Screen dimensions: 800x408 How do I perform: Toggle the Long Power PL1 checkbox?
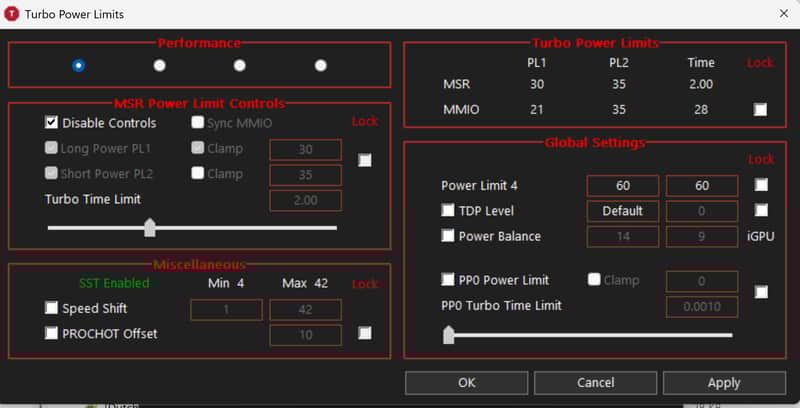point(52,148)
